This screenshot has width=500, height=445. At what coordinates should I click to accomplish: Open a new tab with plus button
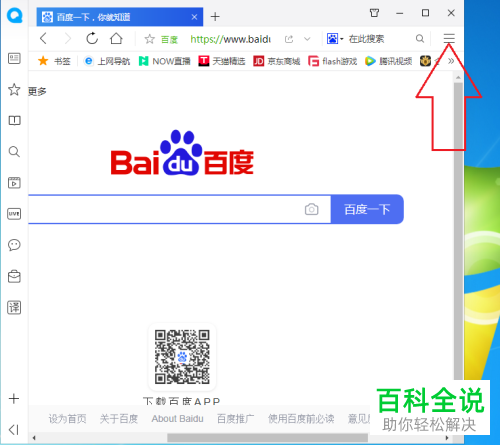pos(215,16)
